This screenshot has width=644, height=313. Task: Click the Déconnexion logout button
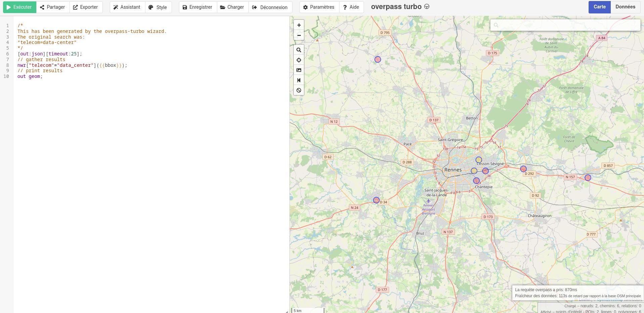click(x=270, y=7)
